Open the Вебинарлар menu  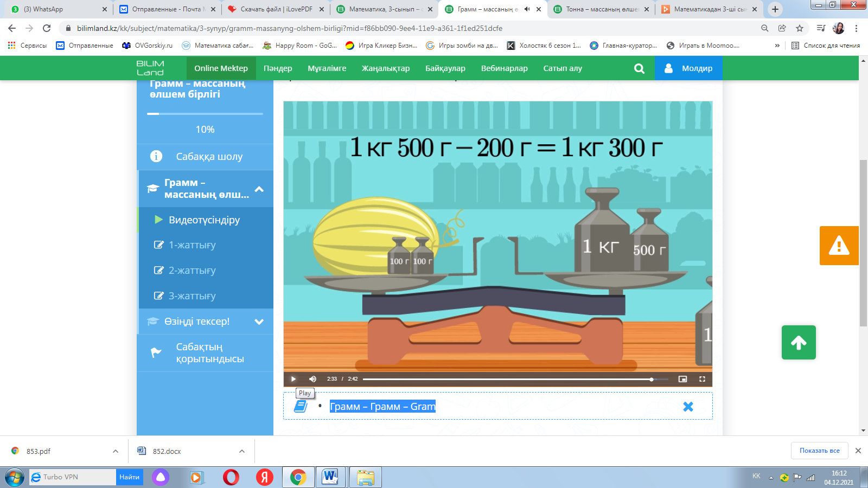coord(505,68)
